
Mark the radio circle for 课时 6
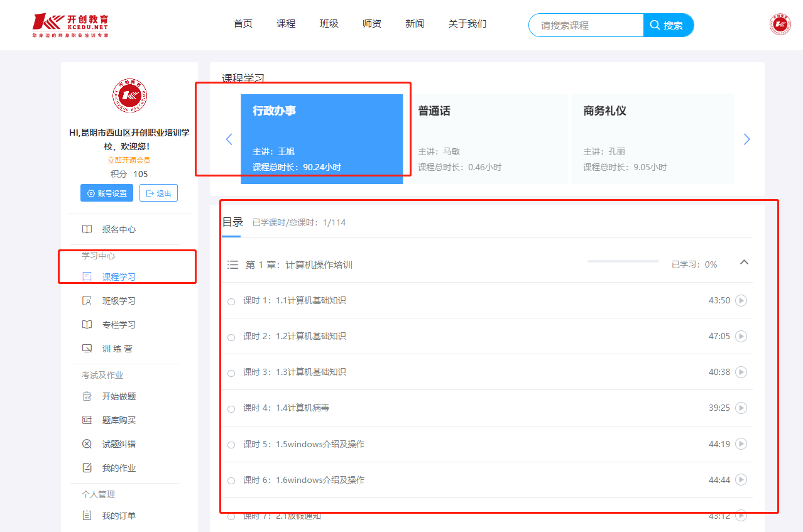231,480
